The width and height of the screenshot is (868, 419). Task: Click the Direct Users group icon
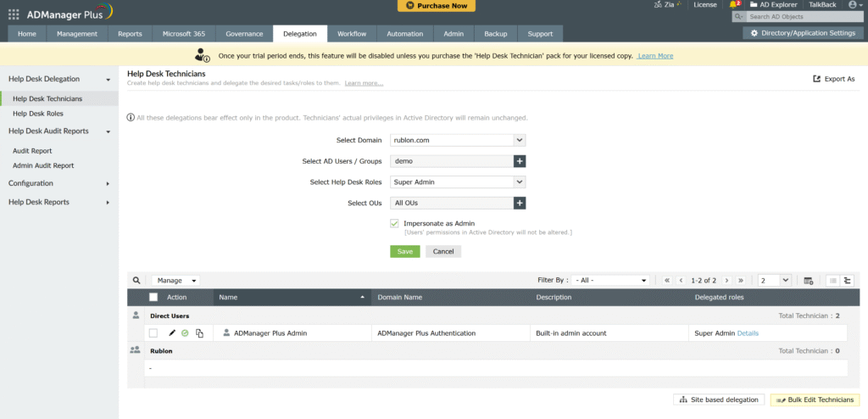point(136,316)
